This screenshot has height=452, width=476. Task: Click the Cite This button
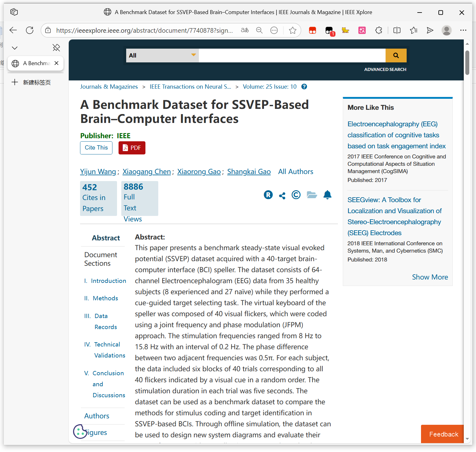(x=96, y=148)
